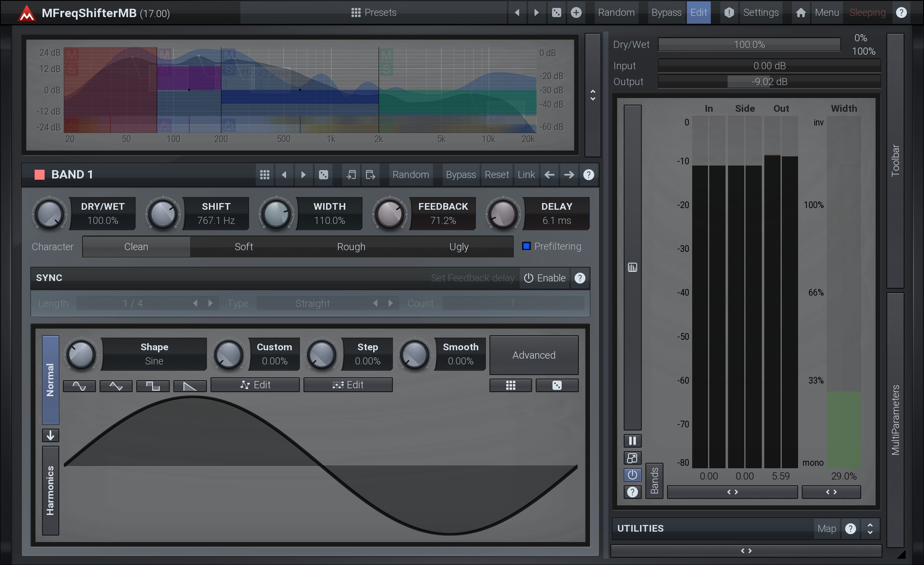Expand the Utilities section arrows
924x565 pixels.
(x=870, y=529)
